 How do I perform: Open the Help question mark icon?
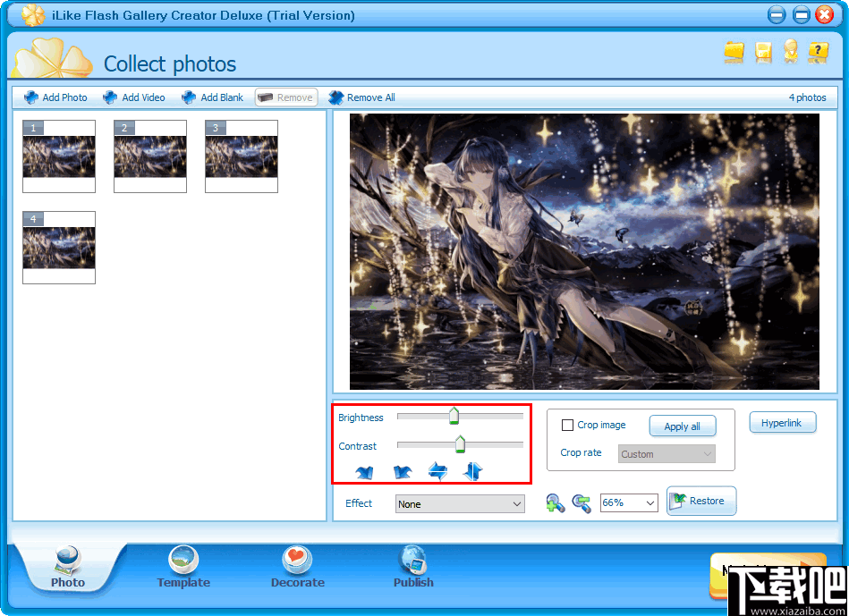tap(819, 53)
